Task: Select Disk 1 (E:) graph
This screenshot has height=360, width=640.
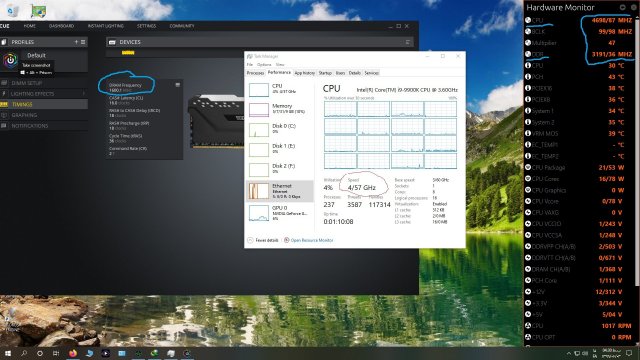Action: coord(259,150)
